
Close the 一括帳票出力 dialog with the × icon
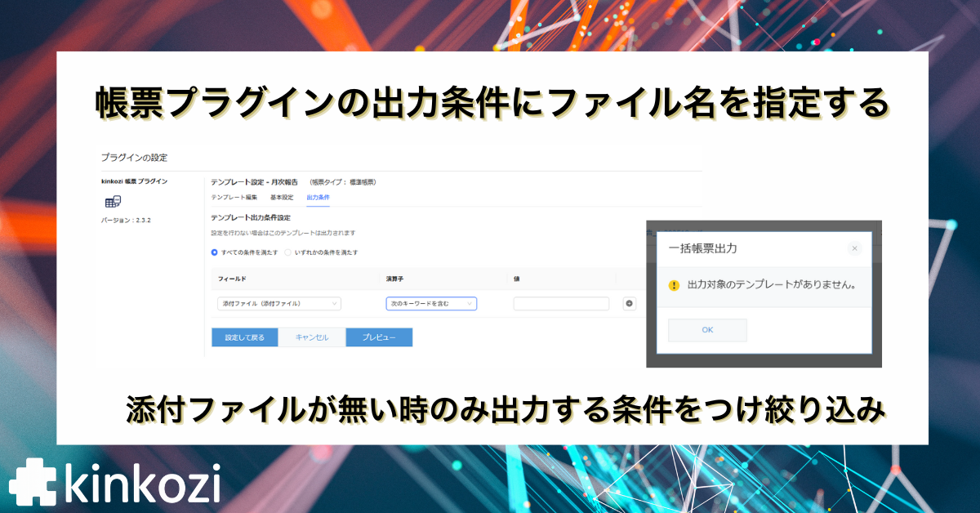[x=854, y=248]
